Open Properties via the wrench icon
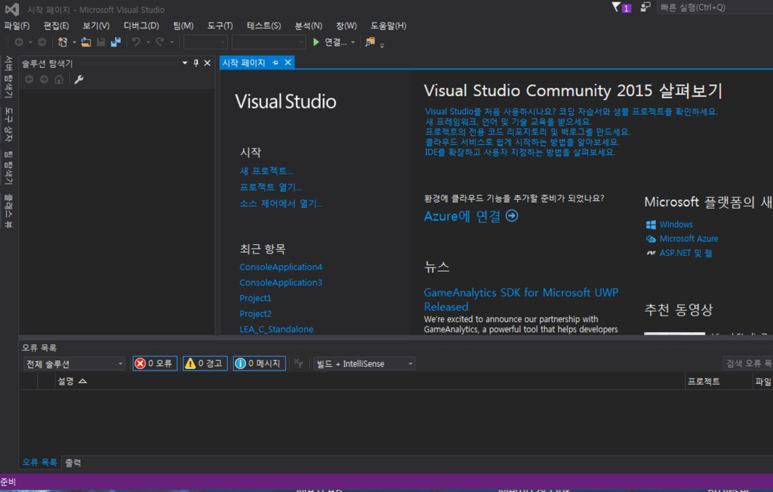773x492 pixels. coord(78,79)
